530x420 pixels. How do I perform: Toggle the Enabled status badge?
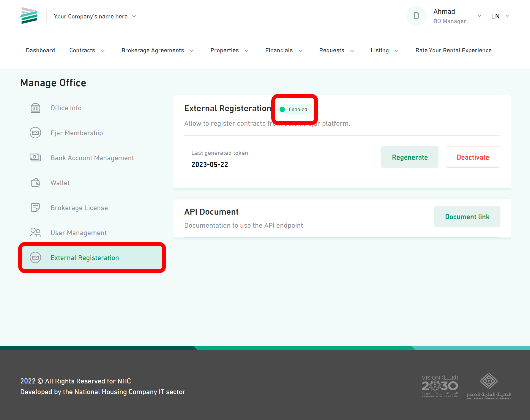coord(294,109)
